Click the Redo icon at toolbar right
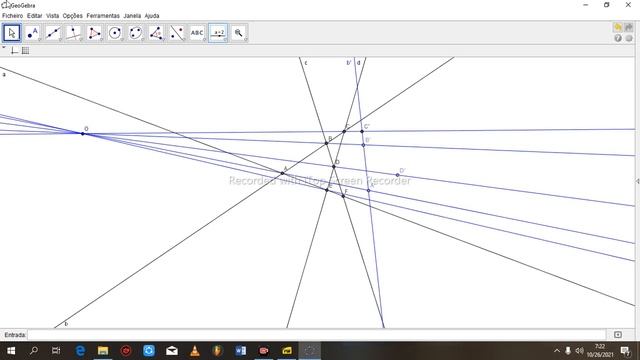Image resolution: width=640 pixels, height=360 pixels. (x=629, y=27)
